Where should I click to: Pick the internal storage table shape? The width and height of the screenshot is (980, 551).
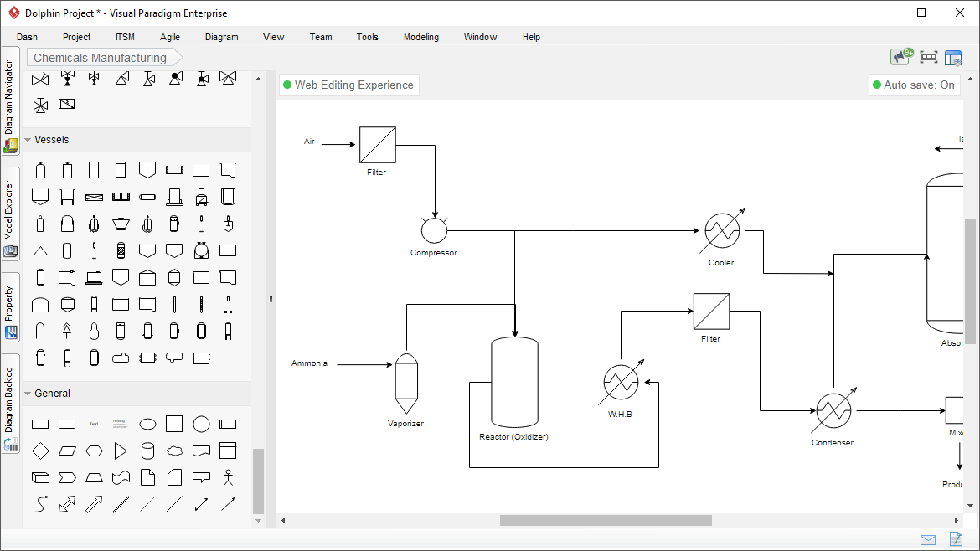[x=228, y=451]
